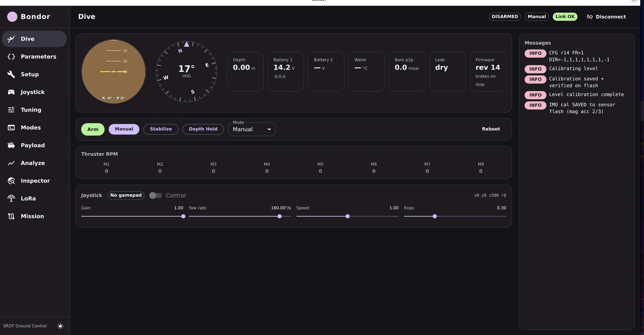Click the Firmware rev 14 card
The image size is (644, 335).
point(488,72)
